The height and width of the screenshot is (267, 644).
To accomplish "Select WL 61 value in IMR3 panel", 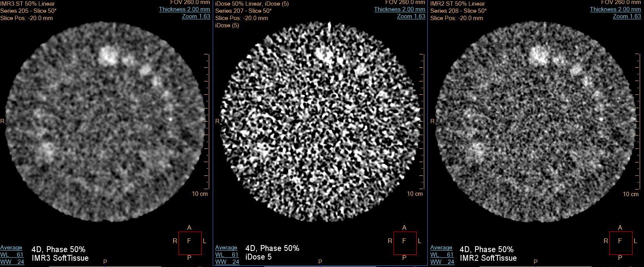I will [x=12, y=255].
